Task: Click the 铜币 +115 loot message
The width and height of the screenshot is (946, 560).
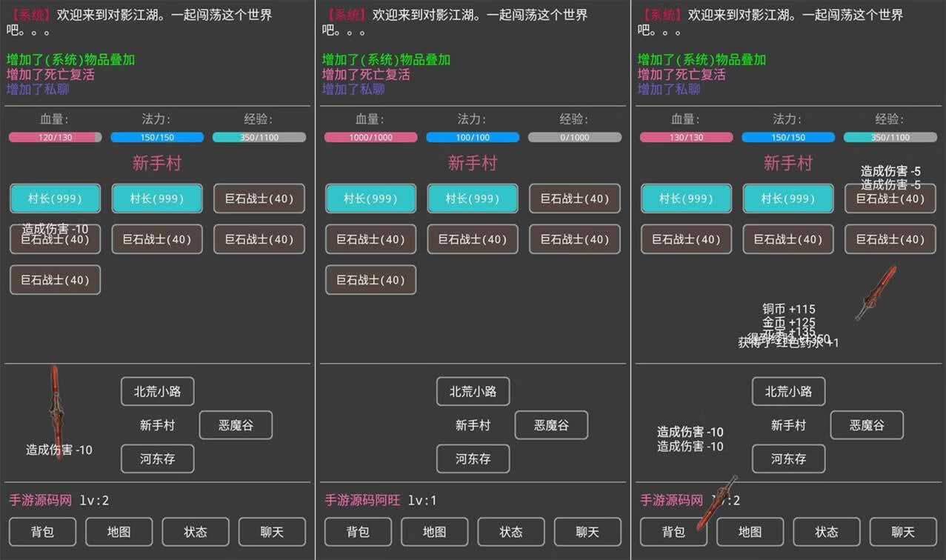Action: (x=788, y=309)
